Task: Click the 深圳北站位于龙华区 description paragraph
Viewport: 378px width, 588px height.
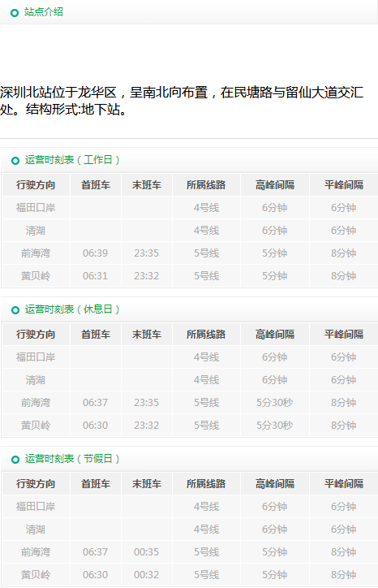Action: [182, 101]
